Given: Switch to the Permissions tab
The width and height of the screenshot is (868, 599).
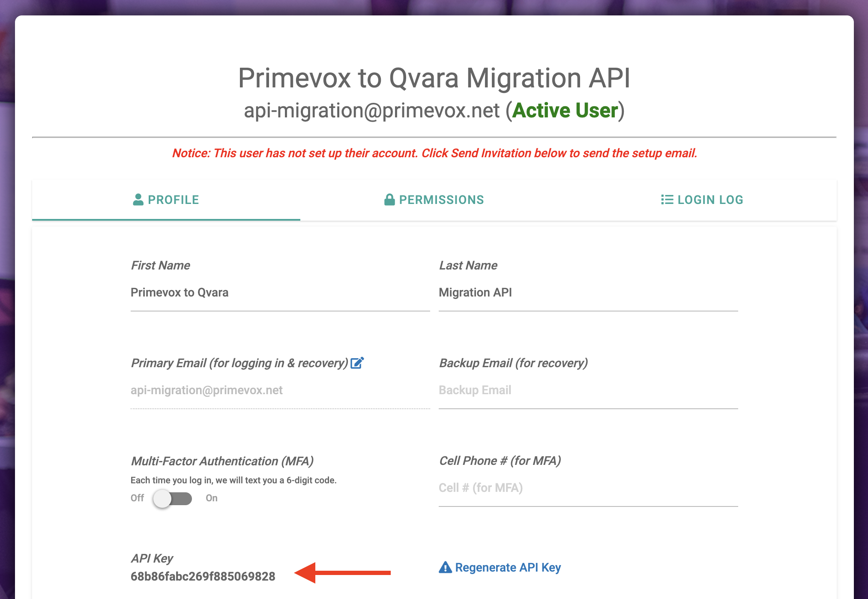Looking at the screenshot, I should click(434, 200).
